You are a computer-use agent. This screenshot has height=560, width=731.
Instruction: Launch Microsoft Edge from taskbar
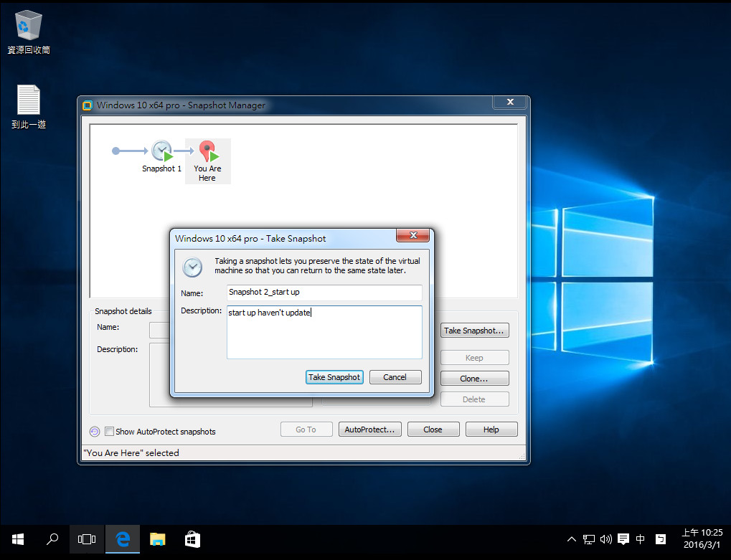123,539
